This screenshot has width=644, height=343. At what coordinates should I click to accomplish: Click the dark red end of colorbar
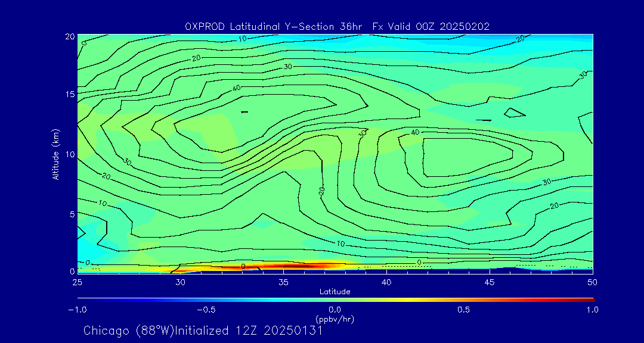click(590, 300)
